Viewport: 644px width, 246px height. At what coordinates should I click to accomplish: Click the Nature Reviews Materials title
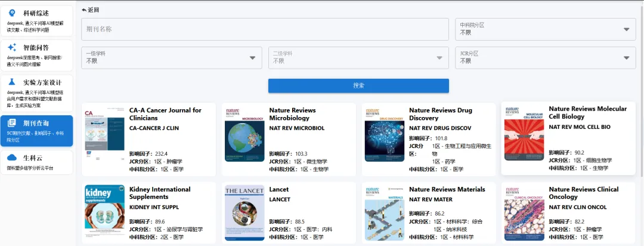click(447, 189)
